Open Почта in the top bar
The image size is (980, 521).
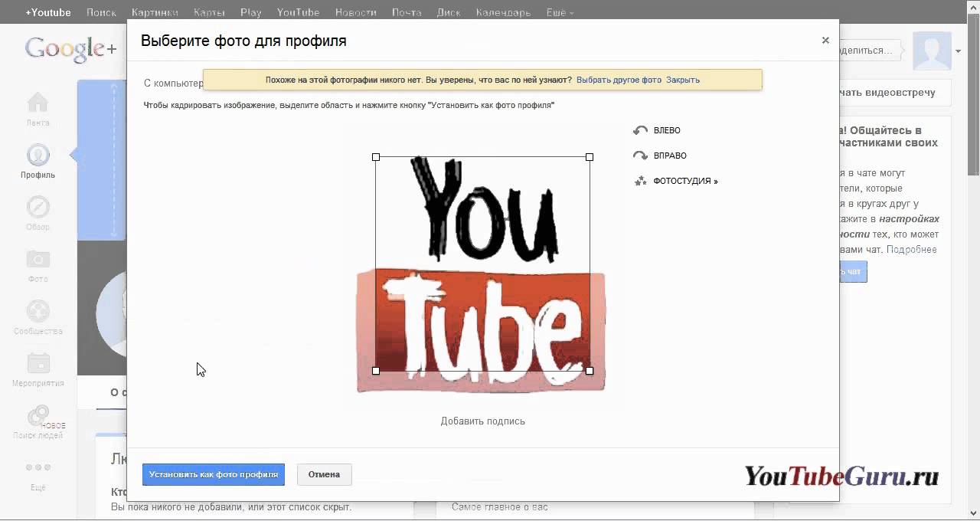pyautogui.click(x=407, y=12)
